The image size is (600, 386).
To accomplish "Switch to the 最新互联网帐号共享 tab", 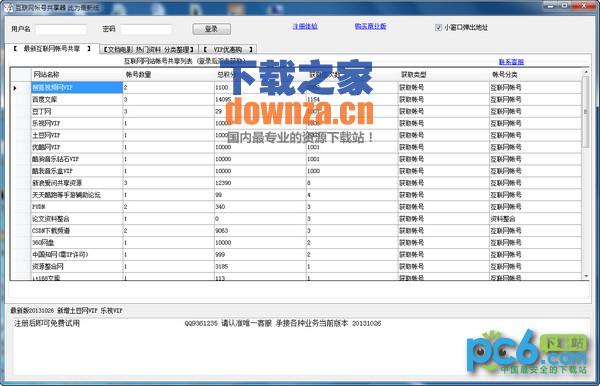I will pos(52,49).
